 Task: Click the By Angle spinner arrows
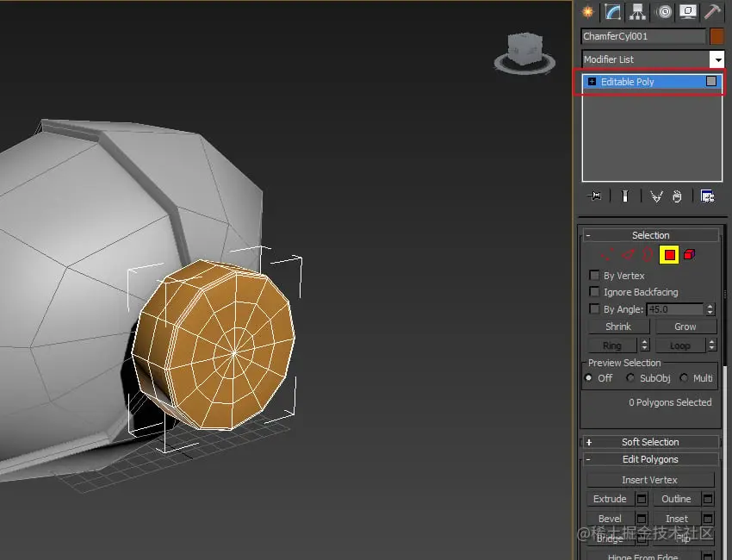(710, 309)
